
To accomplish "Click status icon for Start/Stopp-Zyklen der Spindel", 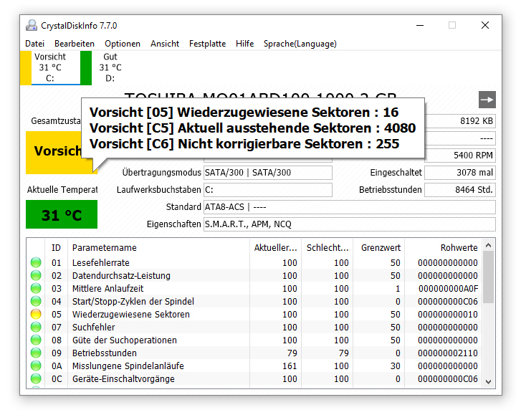I will (x=36, y=301).
